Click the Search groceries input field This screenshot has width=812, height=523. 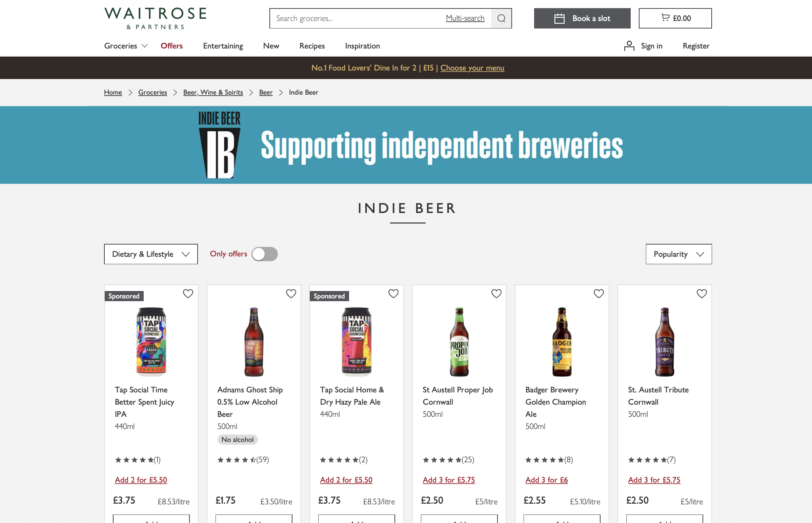click(x=356, y=18)
